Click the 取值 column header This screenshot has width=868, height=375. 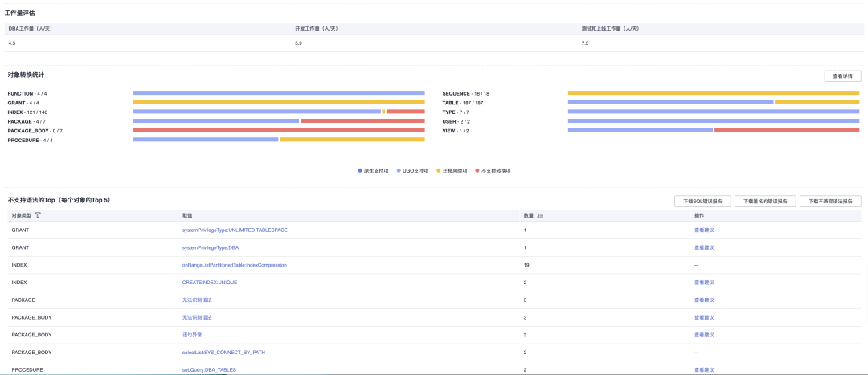[187, 215]
